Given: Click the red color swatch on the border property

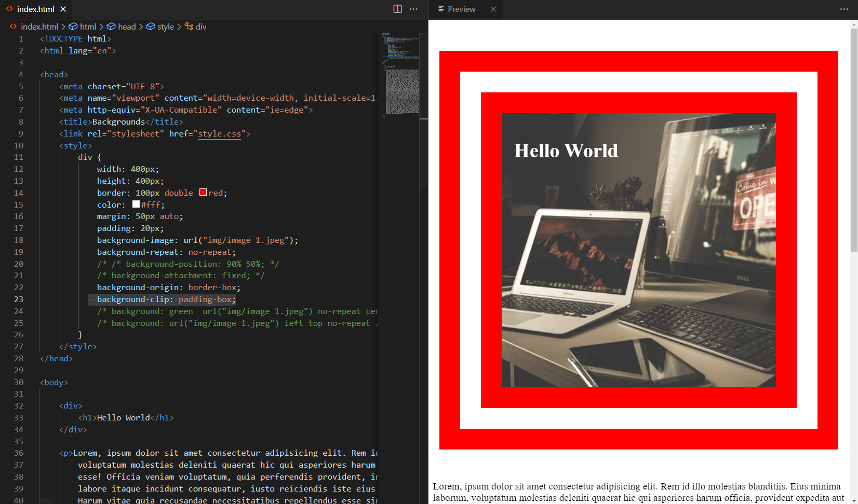Looking at the screenshot, I should (x=203, y=192).
